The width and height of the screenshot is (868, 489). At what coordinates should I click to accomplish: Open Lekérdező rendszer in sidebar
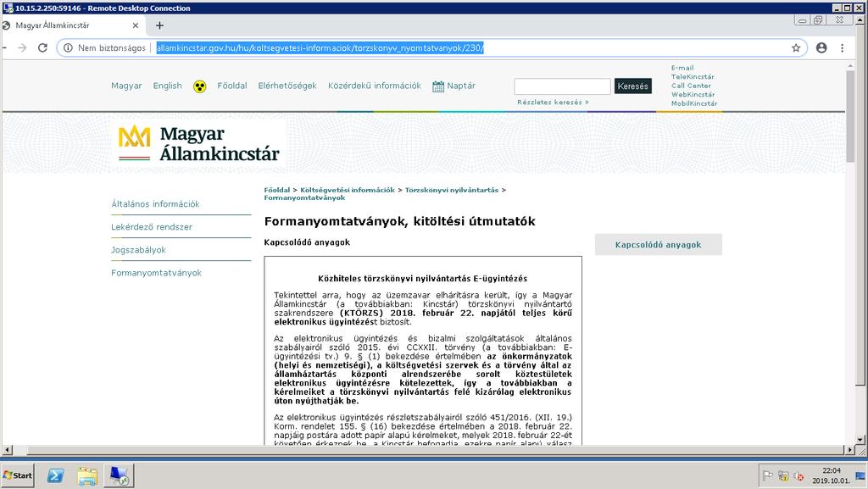point(152,227)
